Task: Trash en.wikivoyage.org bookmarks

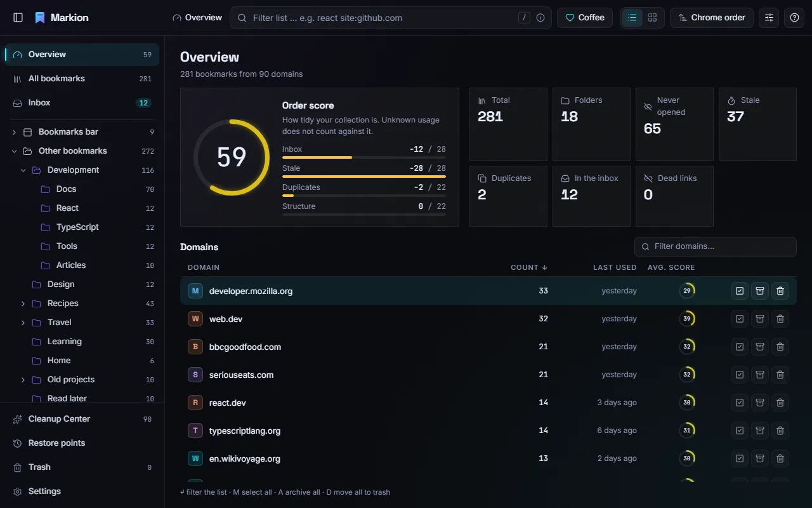Action: [x=780, y=458]
